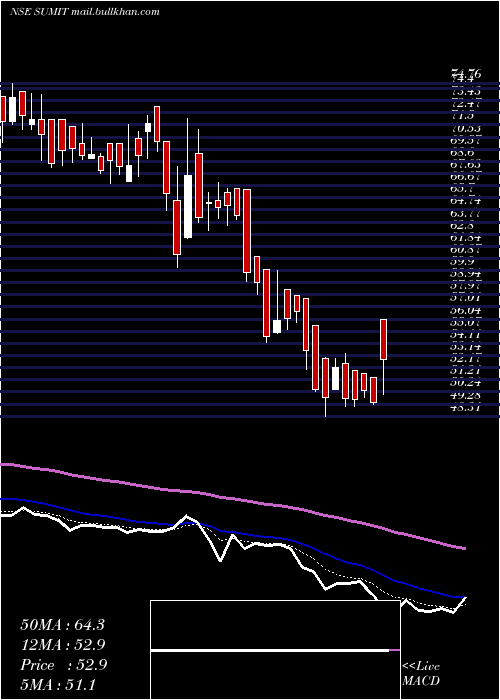Image resolution: width=500 pixels, height=700 pixels.
Task: Click the 72.47 price axis label
Action: (466, 104)
